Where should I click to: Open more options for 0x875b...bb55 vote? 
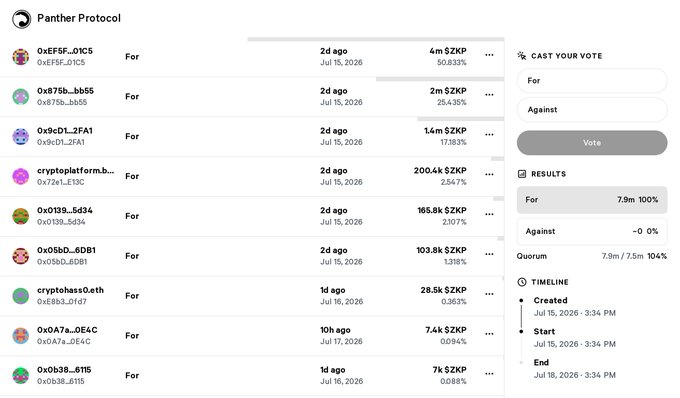[489, 95]
